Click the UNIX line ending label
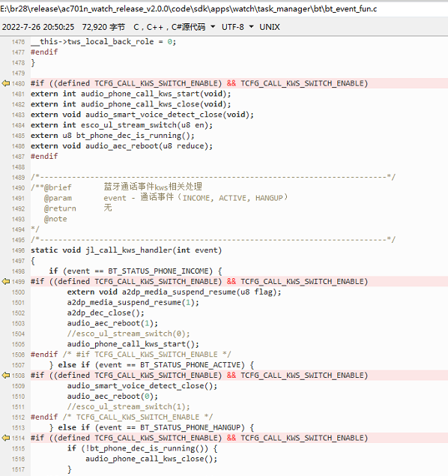This screenshot has width=448, height=476. click(x=270, y=27)
